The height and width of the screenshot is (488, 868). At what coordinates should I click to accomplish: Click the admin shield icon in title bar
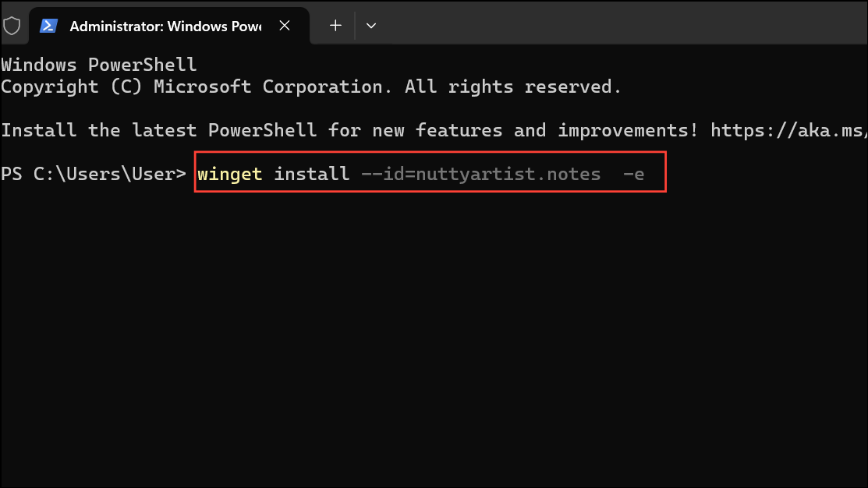tap(12, 26)
